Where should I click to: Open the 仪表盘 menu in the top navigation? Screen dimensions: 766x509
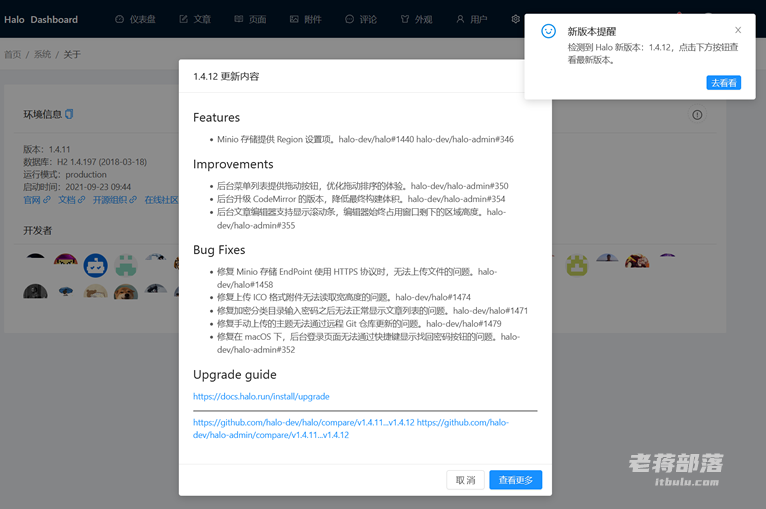(135, 19)
